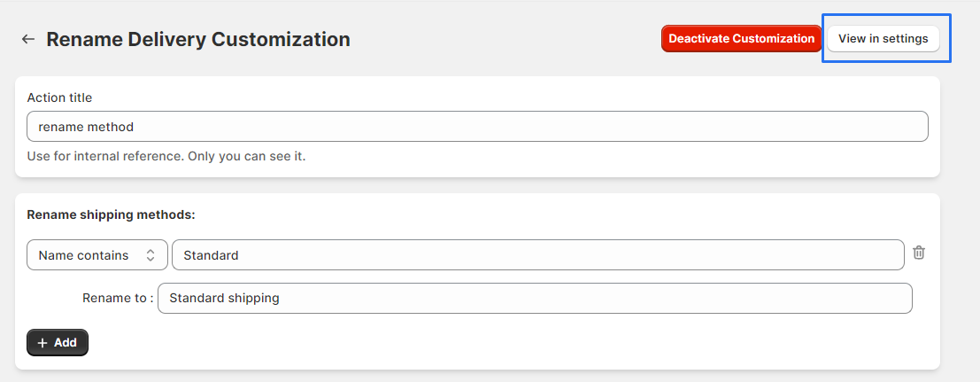This screenshot has width=980, height=382.
Task: Focus the Action title text field
Action: point(477,127)
